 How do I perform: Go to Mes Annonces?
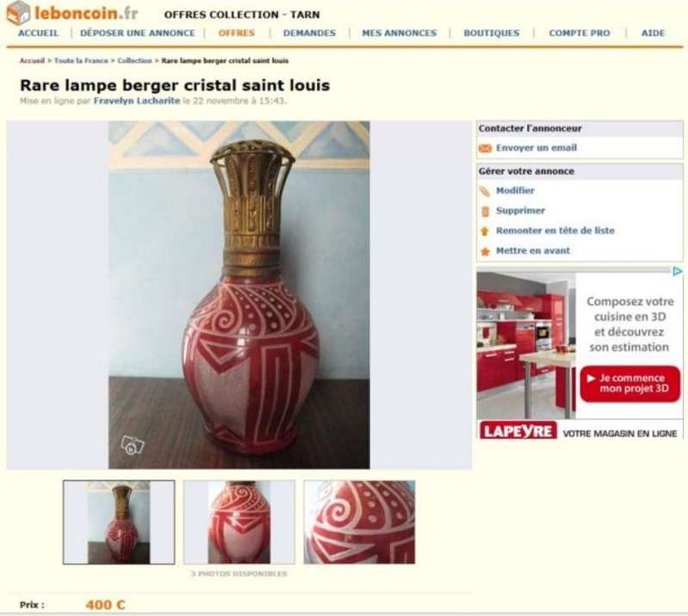tap(399, 33)
